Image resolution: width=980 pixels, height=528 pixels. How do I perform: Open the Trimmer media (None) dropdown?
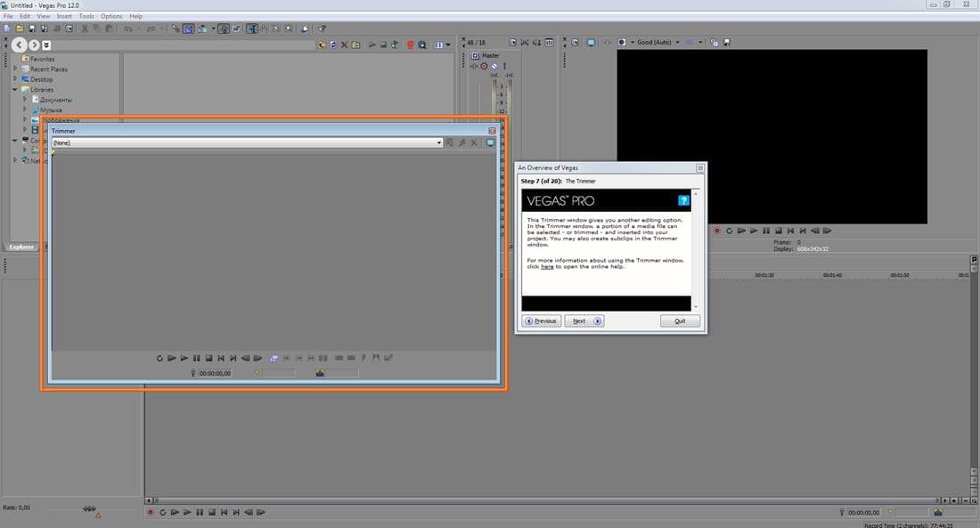(438, 143)
